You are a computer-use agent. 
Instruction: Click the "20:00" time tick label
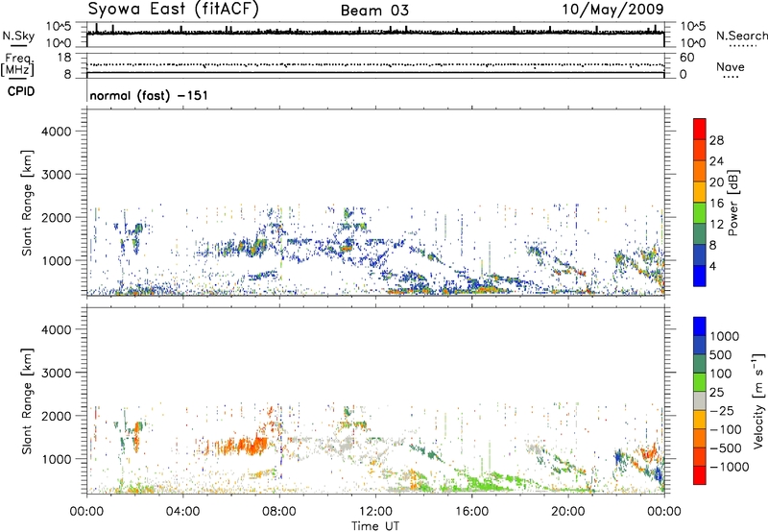pyautogui.click(x=568, y=512)
